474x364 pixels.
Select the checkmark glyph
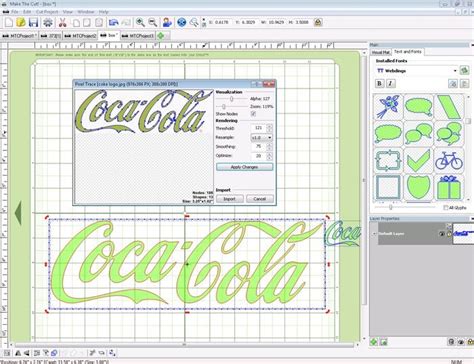click(x=419, y=160)
